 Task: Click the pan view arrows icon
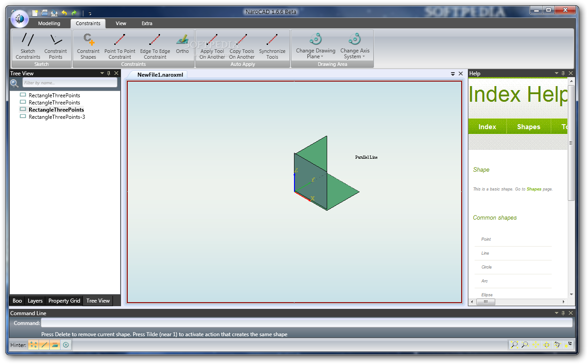click(536, 345)
